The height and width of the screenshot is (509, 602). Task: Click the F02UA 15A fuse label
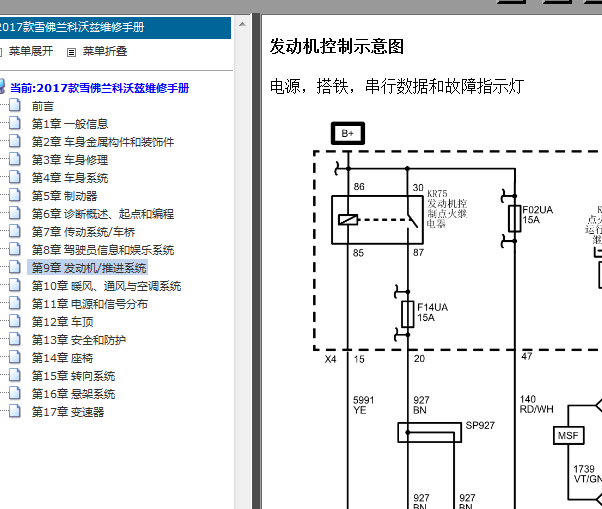[537, 215]
